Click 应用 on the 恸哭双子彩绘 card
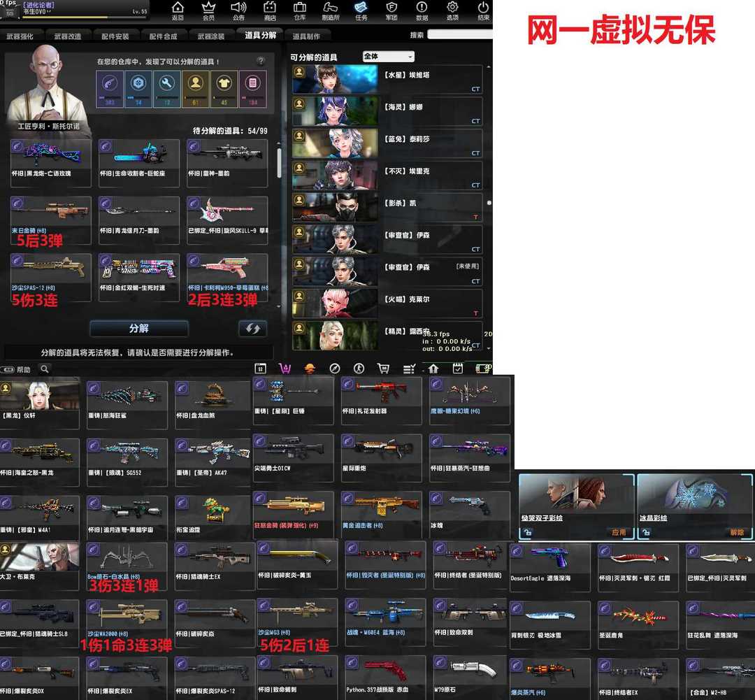755x700 pixels. pos(619,532)
